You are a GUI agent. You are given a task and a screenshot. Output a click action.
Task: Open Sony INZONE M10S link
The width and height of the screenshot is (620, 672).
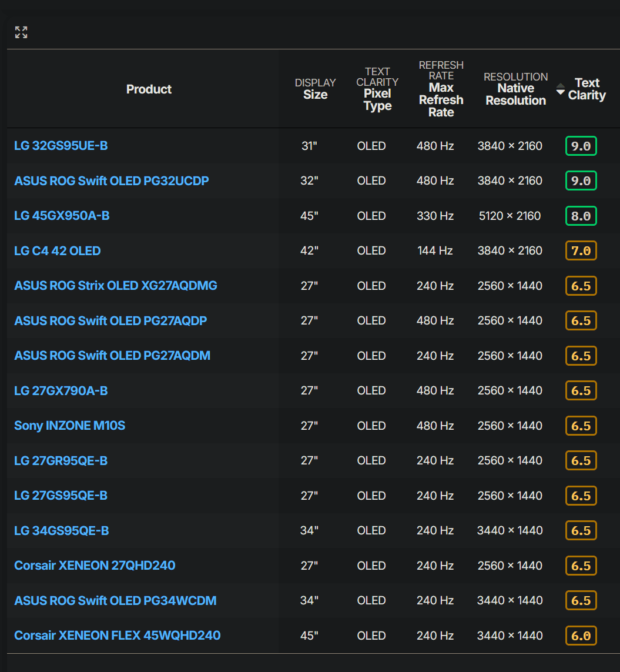[70, 426]
